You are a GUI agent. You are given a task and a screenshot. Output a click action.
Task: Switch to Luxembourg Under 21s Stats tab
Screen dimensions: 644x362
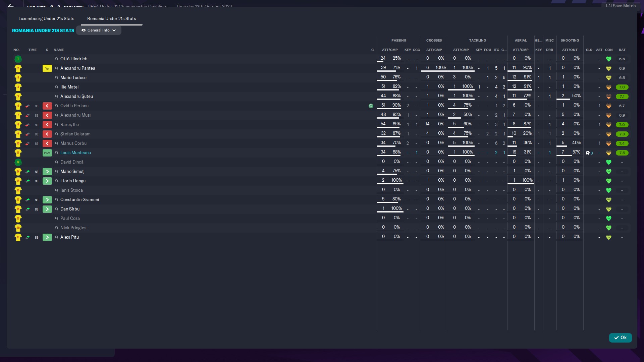pos(46,18)
